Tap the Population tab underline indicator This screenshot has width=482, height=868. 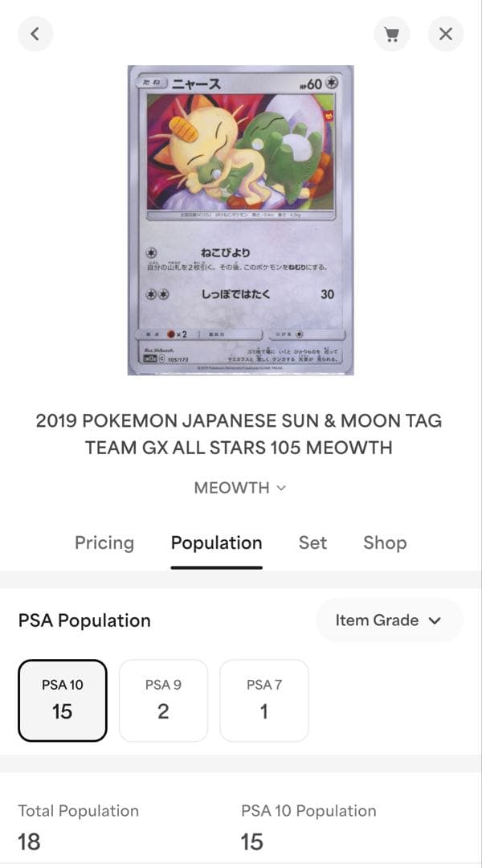click(215, 564)
